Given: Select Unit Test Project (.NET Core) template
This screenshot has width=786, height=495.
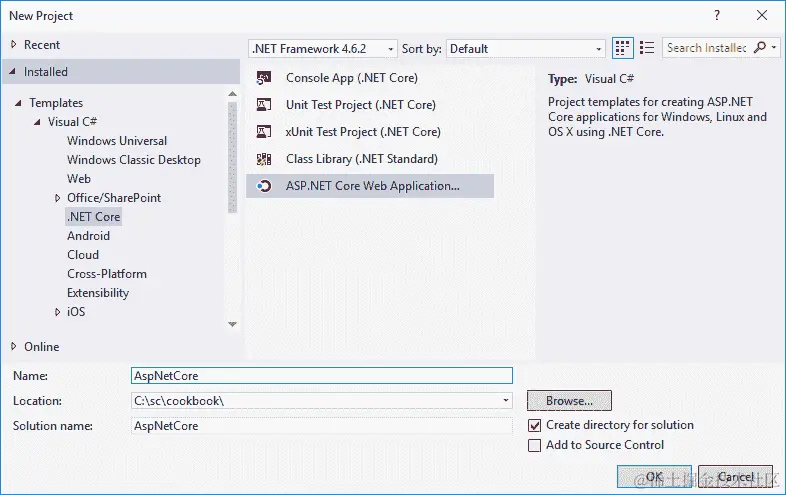Looking at the screenshot, I should [x=370, y=105].
